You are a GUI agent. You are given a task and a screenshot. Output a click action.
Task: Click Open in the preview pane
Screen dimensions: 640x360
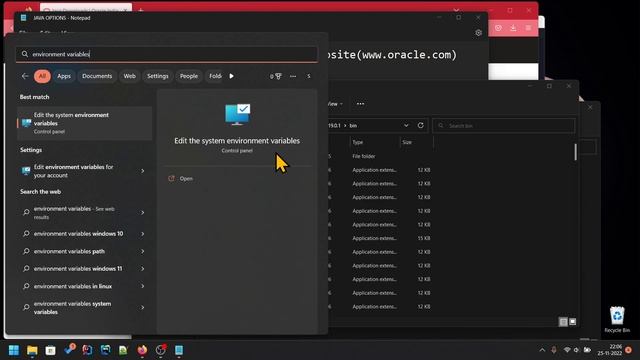click(186, 178)
